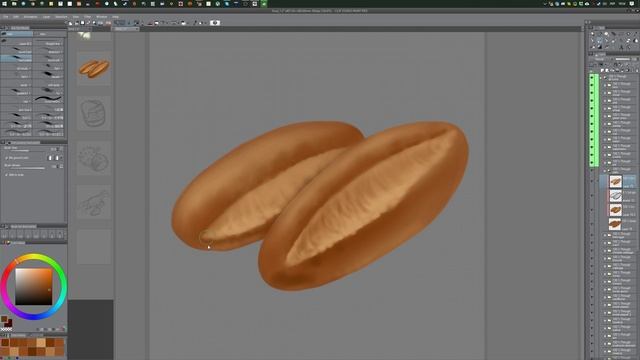Open the fourth sketch thumbnail in the side strip
The image size is (640, 360).
[x=94, y=202]
